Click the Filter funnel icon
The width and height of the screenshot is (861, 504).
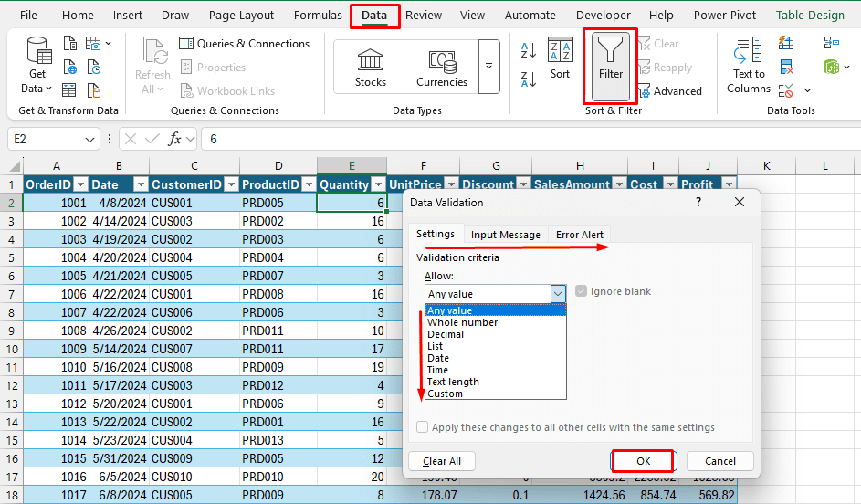(610, 55)
